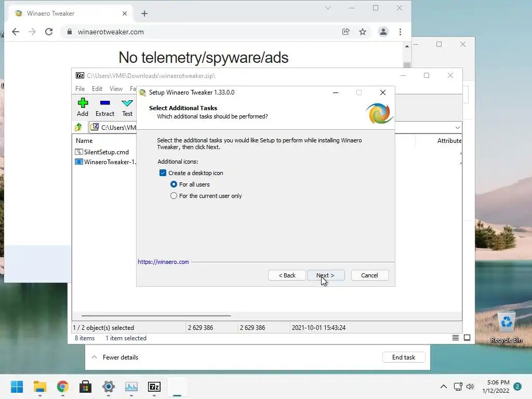
Task: Click the active setup taskbar button
Action: (177, 387)
